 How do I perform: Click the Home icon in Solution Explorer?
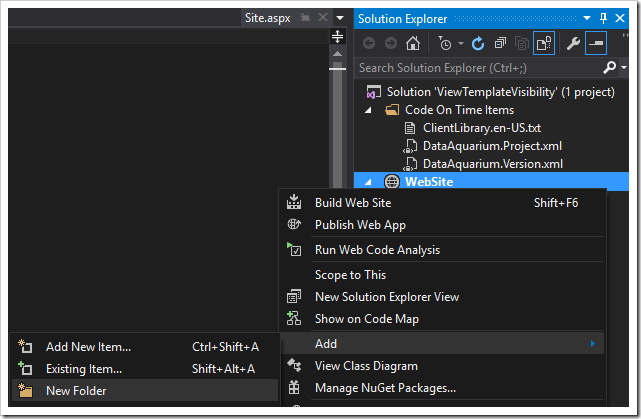tap(412, 43)
